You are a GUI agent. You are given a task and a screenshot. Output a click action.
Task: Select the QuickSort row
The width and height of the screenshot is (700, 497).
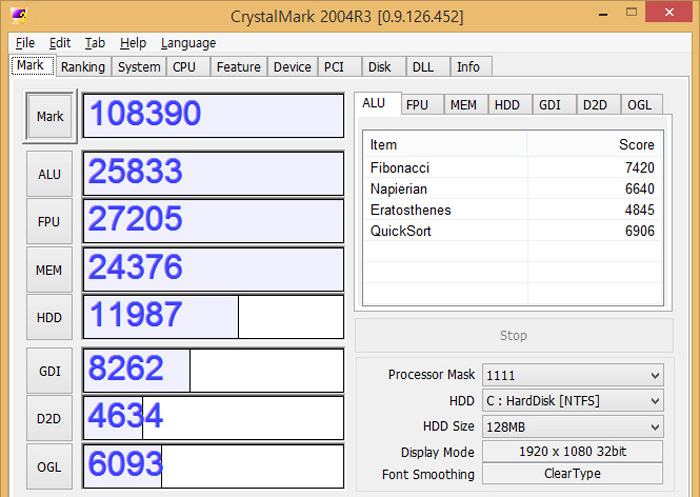pyautogui.click(x=512, y=230)
